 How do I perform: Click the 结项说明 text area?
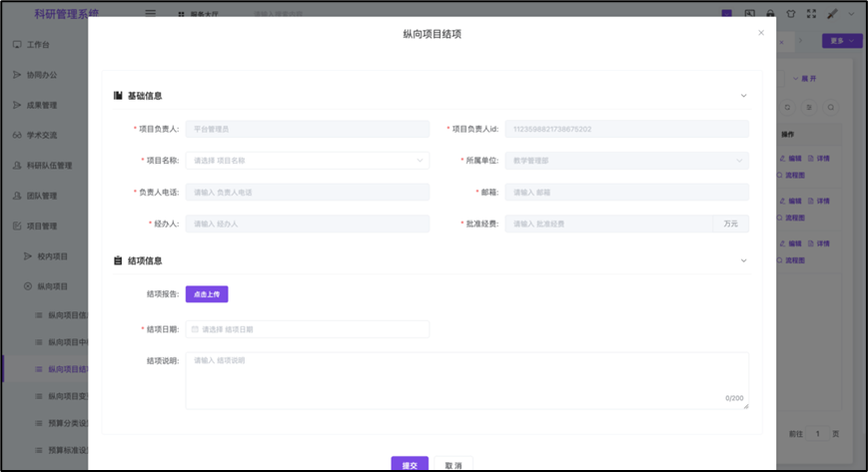(x=466, y=380)
